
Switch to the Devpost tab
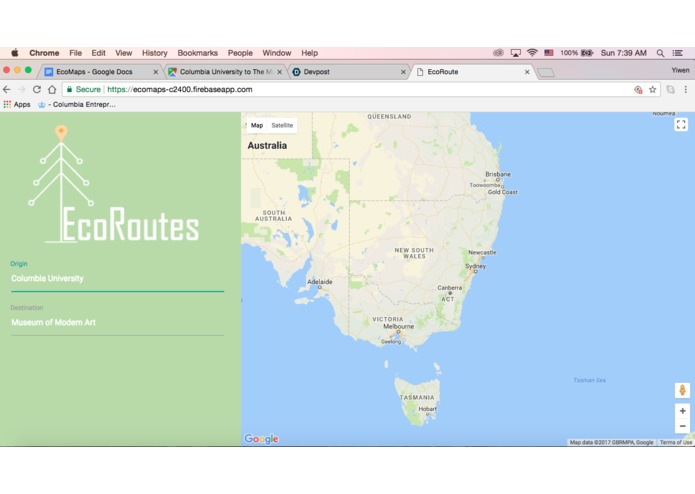tap(349, 72)
